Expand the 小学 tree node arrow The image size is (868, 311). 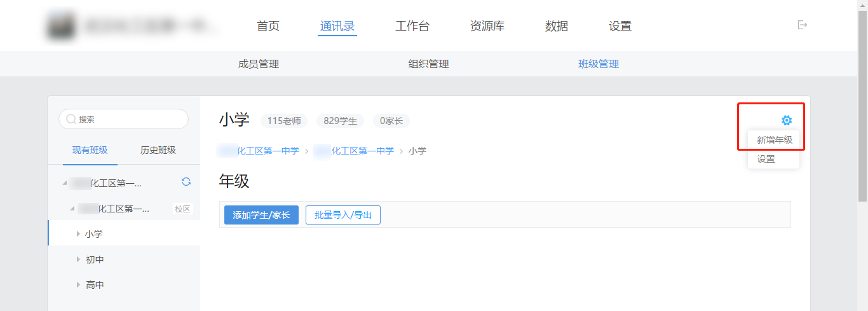point(78,234)
